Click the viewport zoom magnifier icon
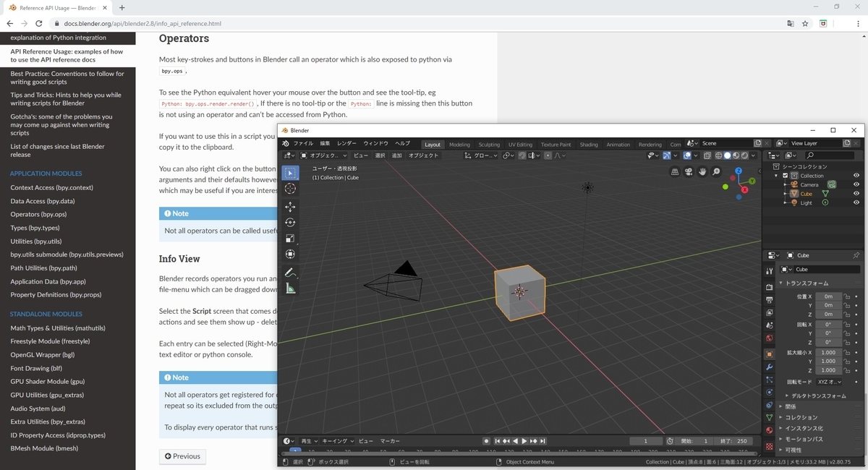Image resolution: width=868 pixels, height=470 pixels. (716, 172)
